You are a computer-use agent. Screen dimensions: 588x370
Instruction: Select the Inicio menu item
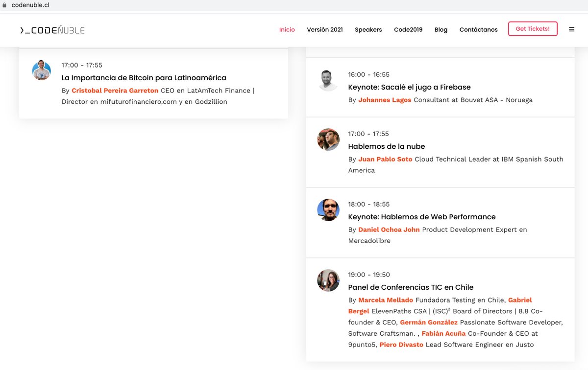287,29
